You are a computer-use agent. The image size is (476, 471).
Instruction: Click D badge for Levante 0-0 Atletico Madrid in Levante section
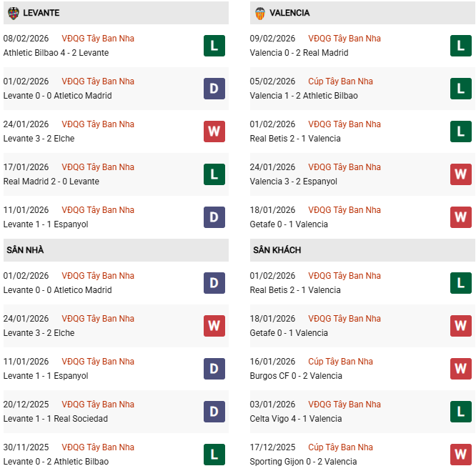[x=214, y=89]
